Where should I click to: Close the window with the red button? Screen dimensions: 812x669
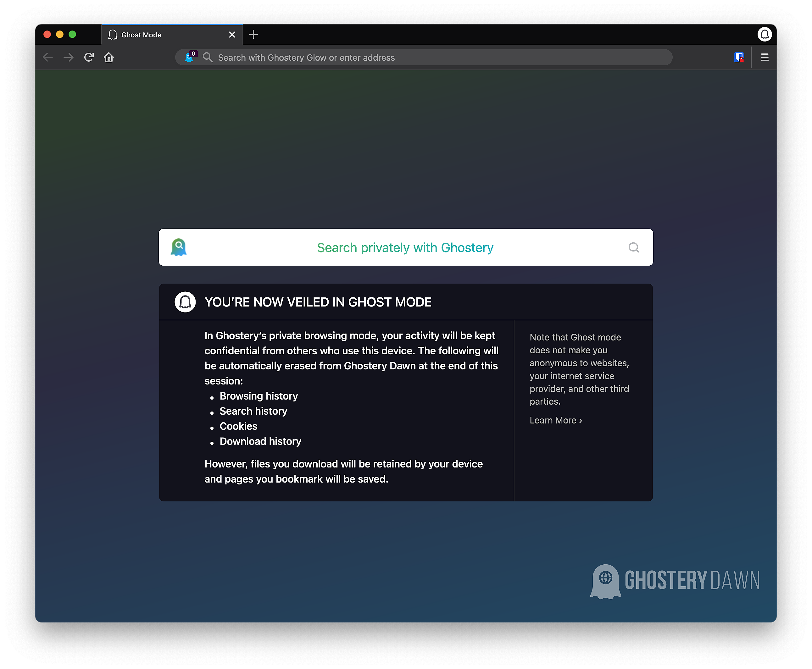coord(47,34)
